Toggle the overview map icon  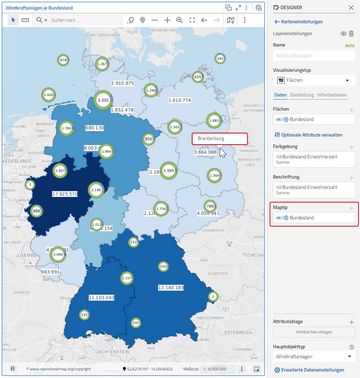pos(256,369)
